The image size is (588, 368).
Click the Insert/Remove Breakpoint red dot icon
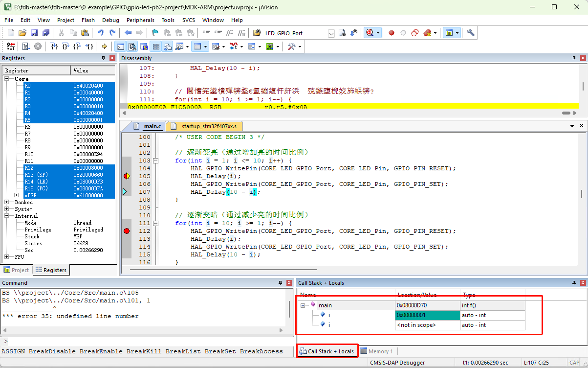click(392, 33)
